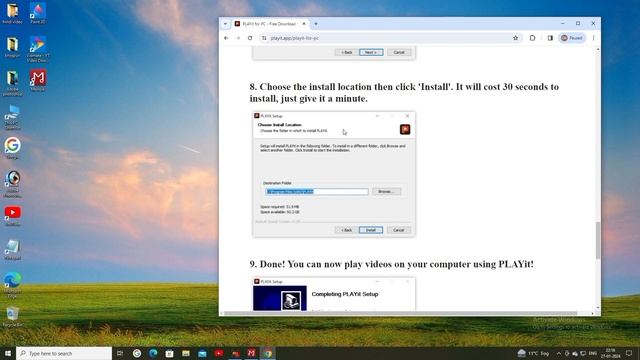Image resolution: width=640 pixels, height=360 pixels.
Task: Select the YouTube desktop shortcut
Action: 13,216
